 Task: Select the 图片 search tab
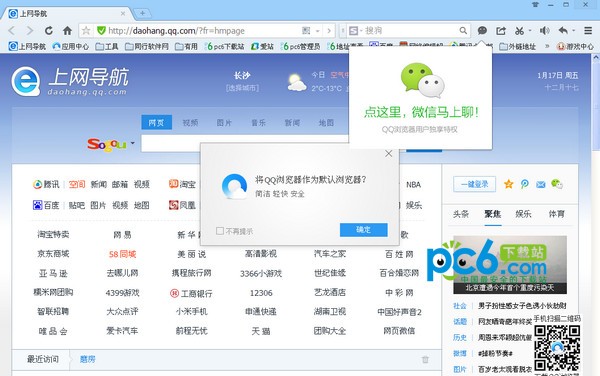coord(224,122)
